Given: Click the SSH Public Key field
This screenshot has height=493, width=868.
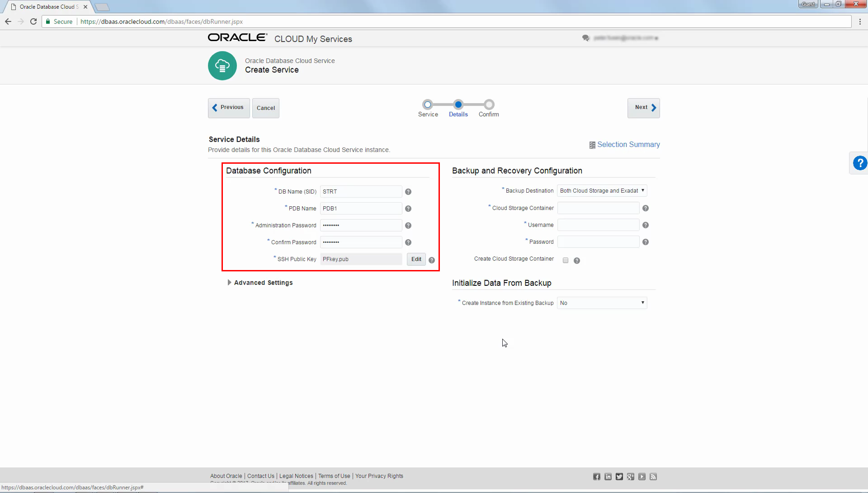Looking at the screenshot, I should [361, 259].
